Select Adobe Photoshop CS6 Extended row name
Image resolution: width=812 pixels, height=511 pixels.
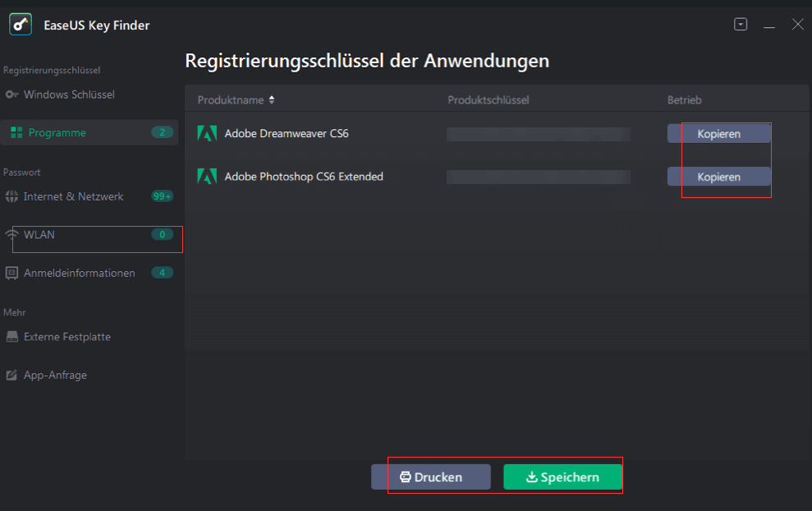(304, 176)
